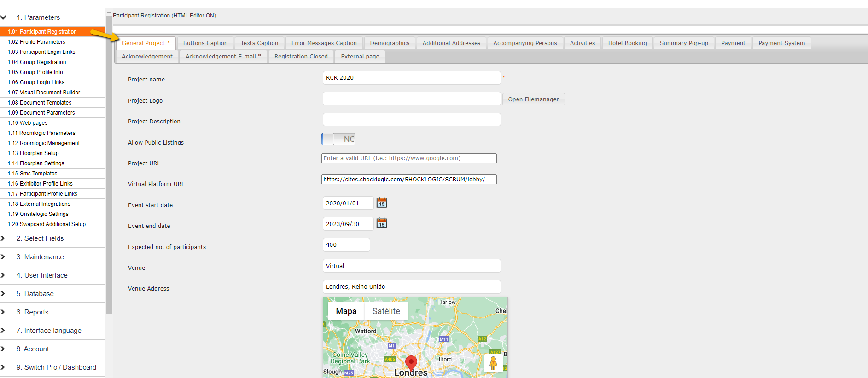Click the Virtual Platform URL field

point(409,180)
